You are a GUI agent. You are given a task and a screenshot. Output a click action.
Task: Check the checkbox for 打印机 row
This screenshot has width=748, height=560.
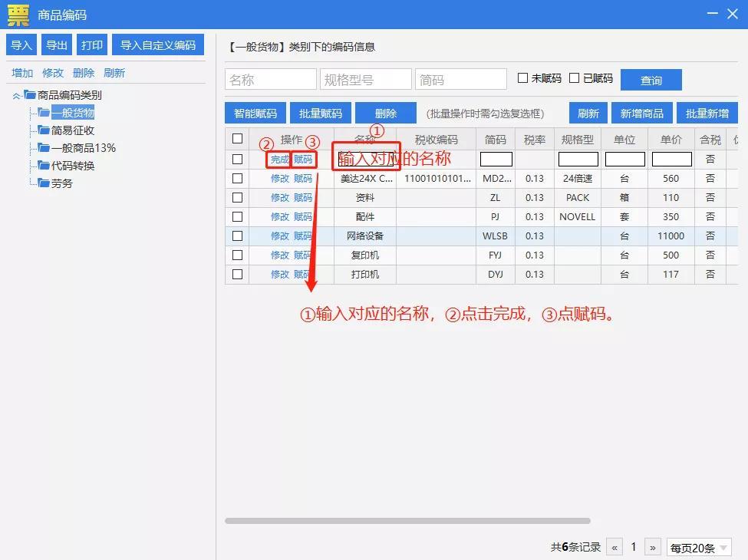click(x=237, y=275)
